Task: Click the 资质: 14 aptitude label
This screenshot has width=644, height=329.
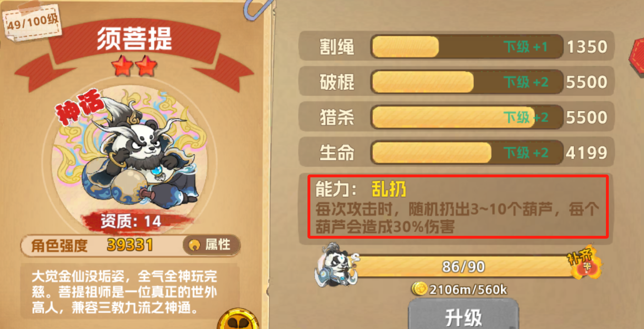Action: (130, 221)
